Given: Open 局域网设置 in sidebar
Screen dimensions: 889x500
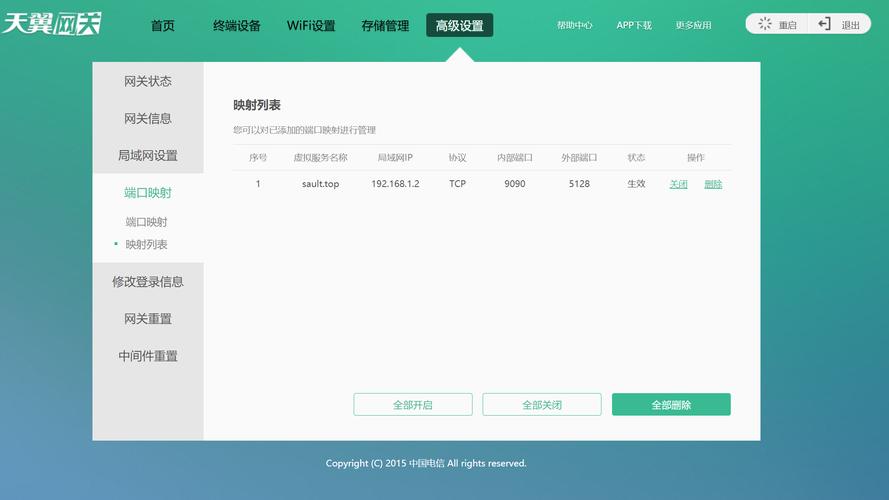Looking at the screenshot, I should [148, 155].
